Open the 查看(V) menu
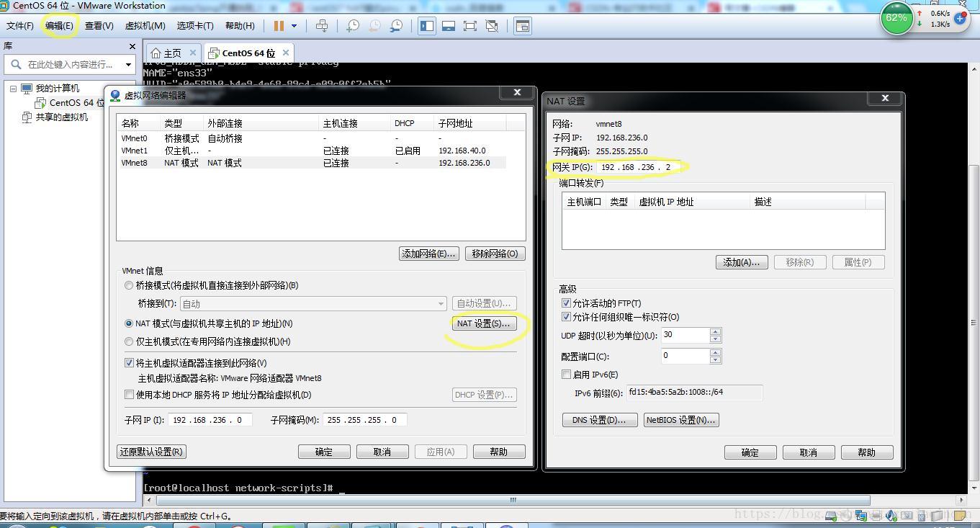980x528 pixels. 99,26
